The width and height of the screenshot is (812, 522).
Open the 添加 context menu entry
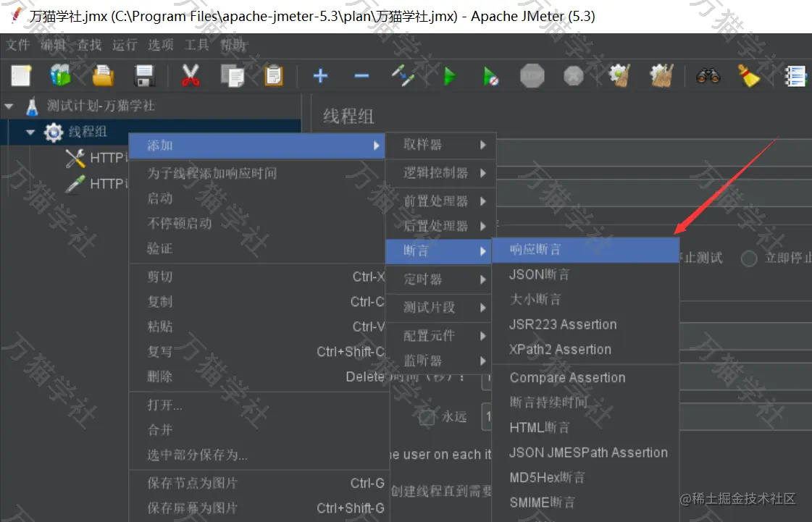point(257,146)
